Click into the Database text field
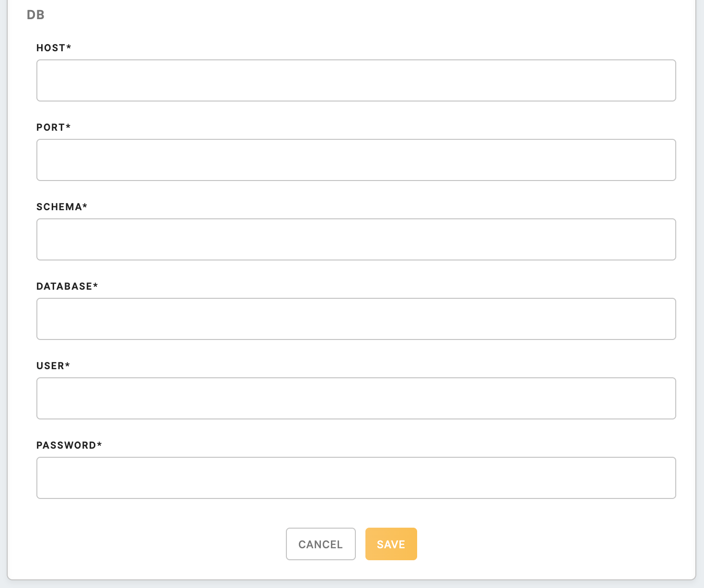 point(356,319)
